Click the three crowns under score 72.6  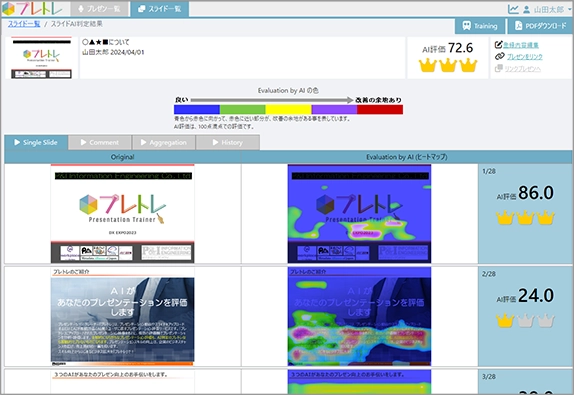(x=448, y=66)
